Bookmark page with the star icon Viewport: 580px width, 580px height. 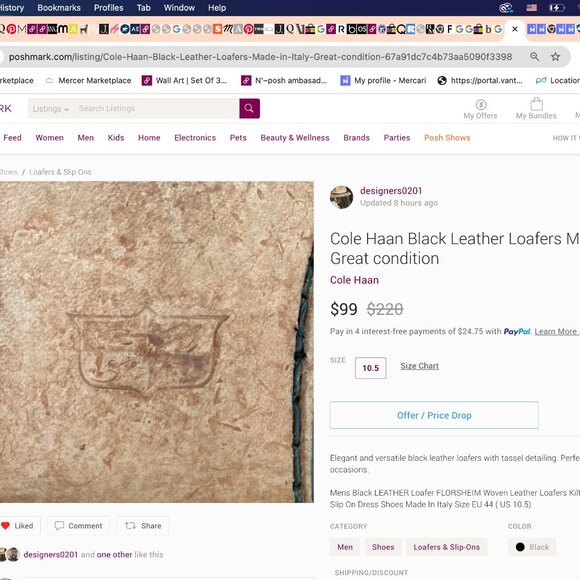point(555,57)
